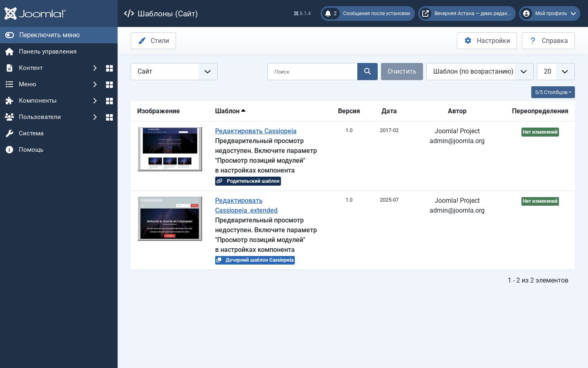Screen dimensions: 588x368
Task: Focus the Поиск search field
Action: [x=312, y=72]
